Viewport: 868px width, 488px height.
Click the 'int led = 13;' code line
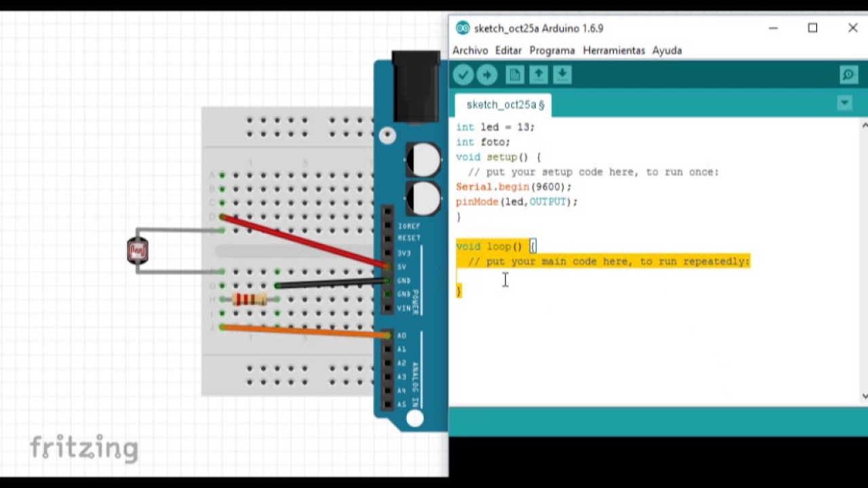coord(495,127)
